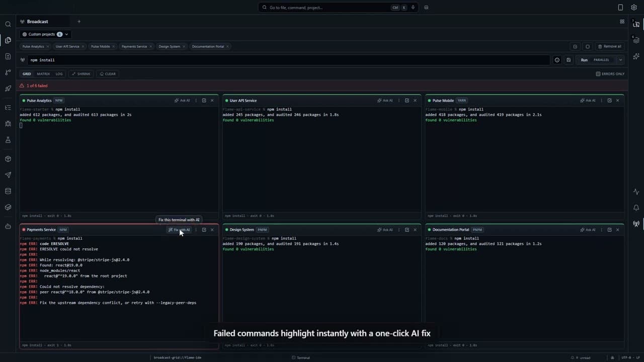Open the search icon in left sidebar
The image size is (644, 362).
[x=8, y=24]
